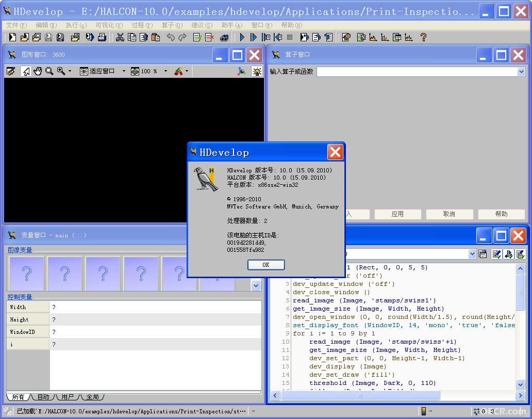Run the program with play icon
The width and height of the screenshot is (532, 419).
tap(242, 37)
